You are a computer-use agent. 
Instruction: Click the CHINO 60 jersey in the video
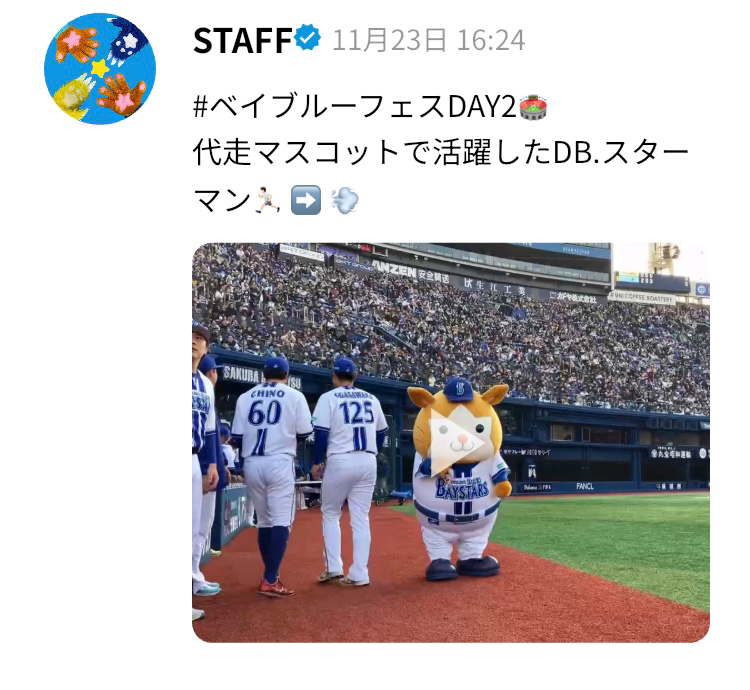click(270, 421)
